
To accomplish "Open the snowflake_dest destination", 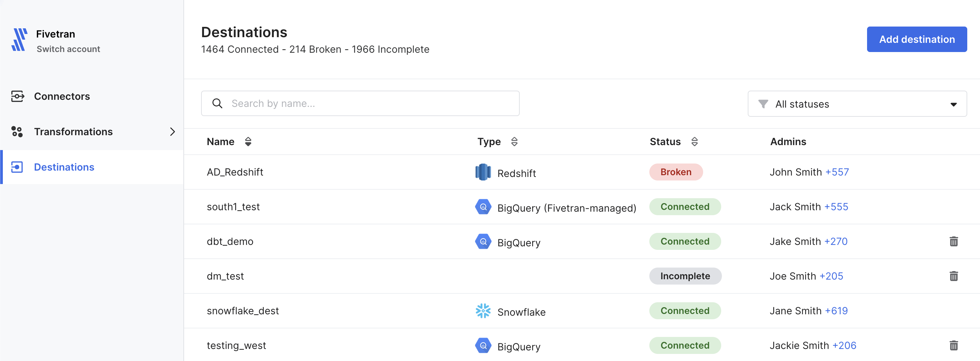I will [x=243, y=311].
